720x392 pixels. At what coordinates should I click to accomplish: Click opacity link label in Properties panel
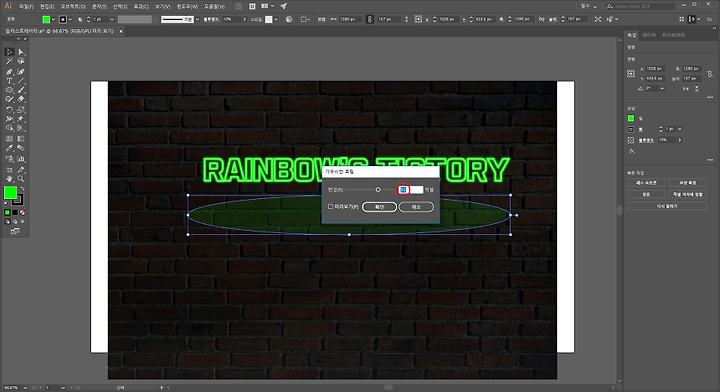point(646,140)
